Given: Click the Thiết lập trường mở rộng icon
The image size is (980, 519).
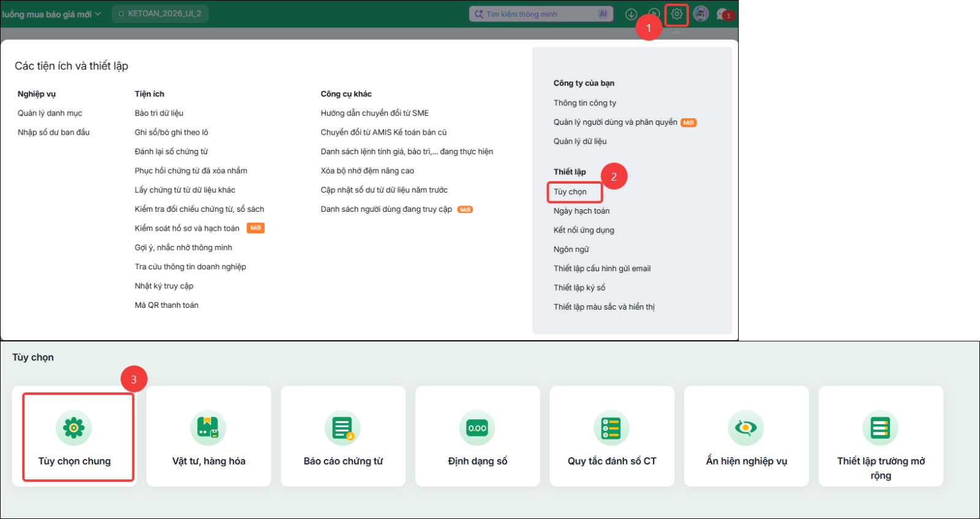Looking at the screenshot, I should (x=880, y=428).
